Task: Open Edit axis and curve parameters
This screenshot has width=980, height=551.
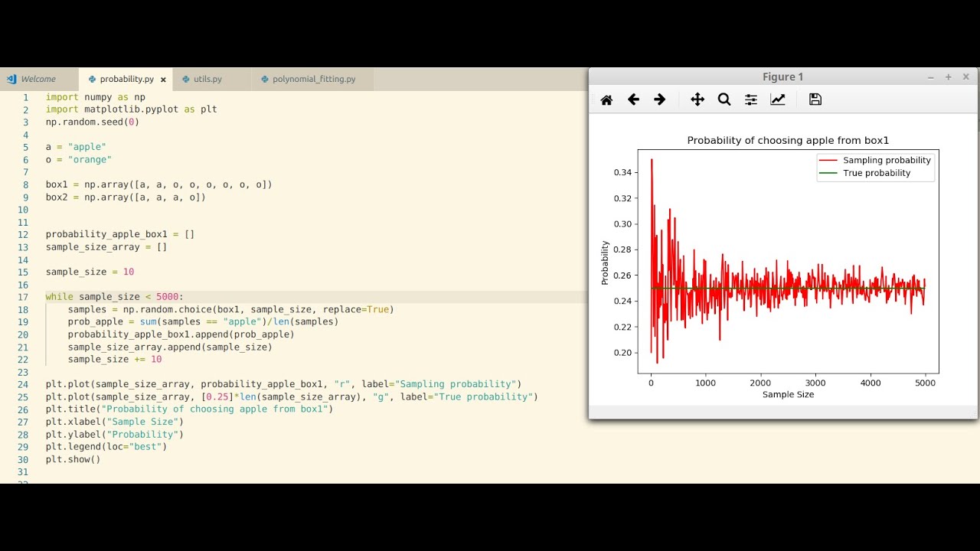Action: click(x=778, y=99)
